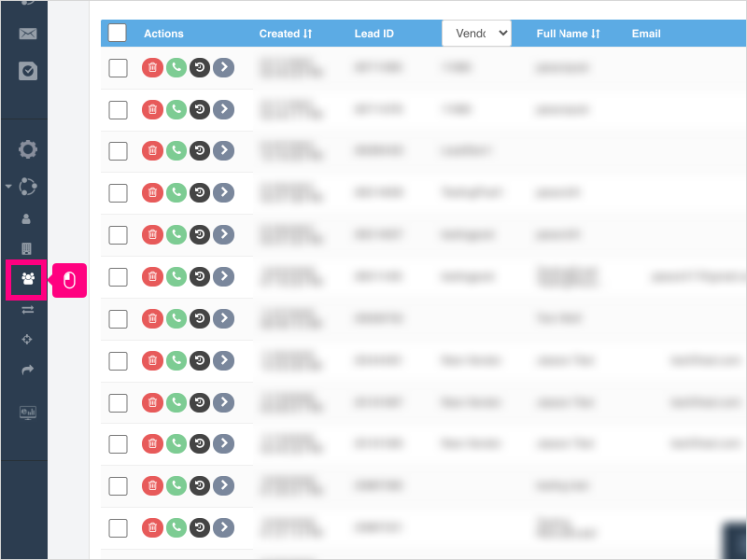
Task: Open last visible row lead with chevron
Action: (x=223, y=527)
